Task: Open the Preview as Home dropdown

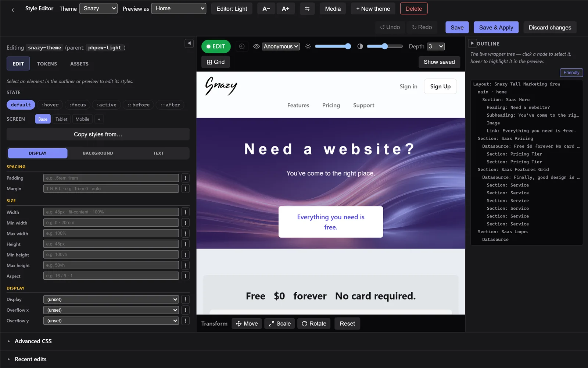Action: coord(179,8)
